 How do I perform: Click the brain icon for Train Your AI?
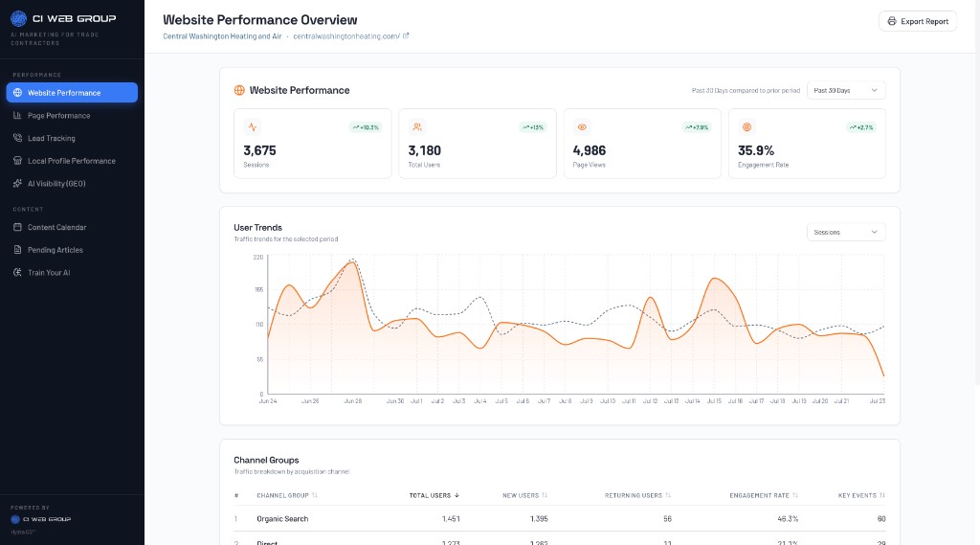[17, 272]
